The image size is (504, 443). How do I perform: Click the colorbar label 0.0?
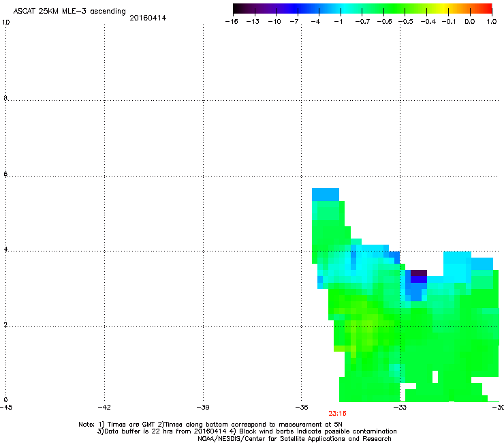pos(470,22)
